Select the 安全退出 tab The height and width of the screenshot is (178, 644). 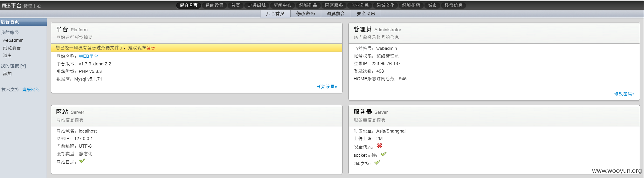tap(366, 14)
